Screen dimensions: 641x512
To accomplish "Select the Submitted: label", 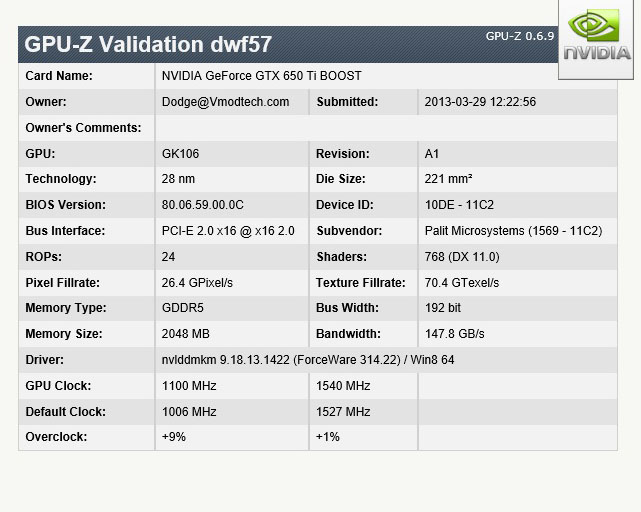I will [347, 102].
